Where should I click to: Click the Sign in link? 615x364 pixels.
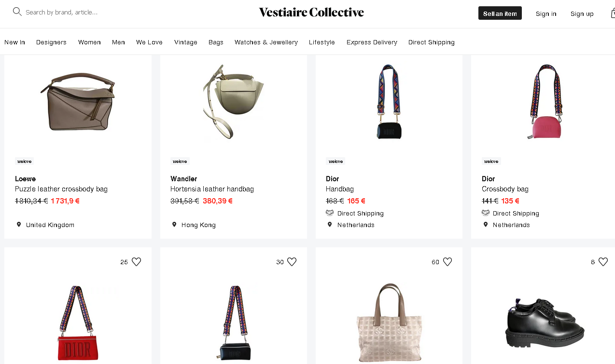click(x=546, y=13)
